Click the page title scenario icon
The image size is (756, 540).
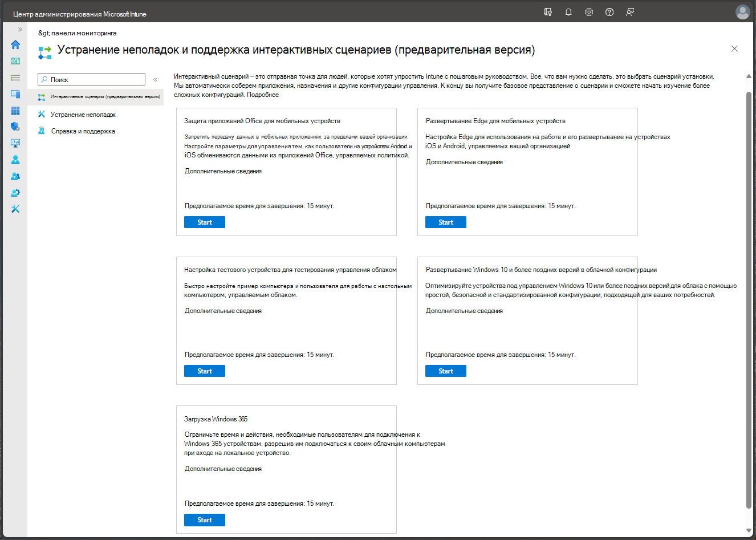[44, 52]
